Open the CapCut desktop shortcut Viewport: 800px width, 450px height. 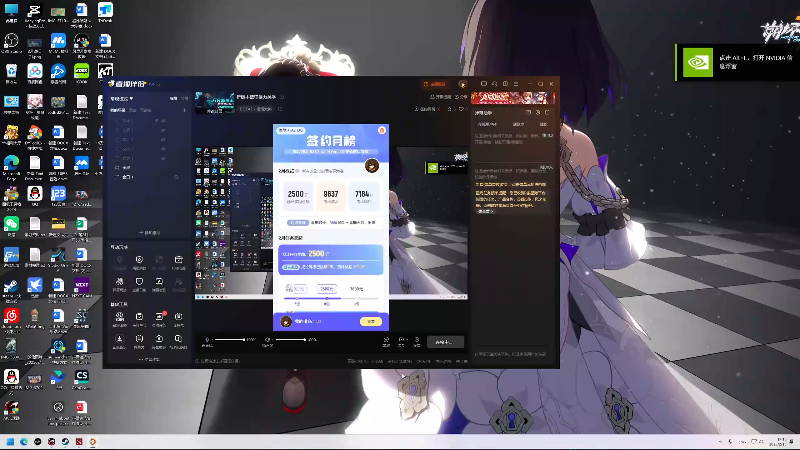(34, 14)
